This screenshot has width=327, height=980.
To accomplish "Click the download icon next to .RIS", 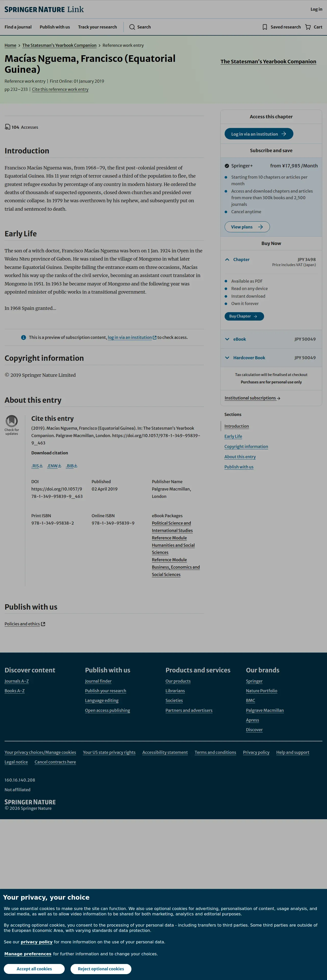I will (41, 466).
